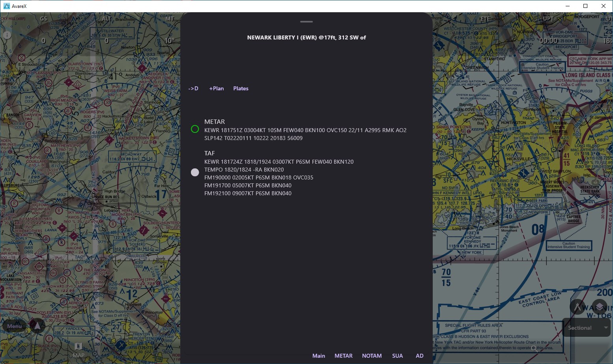Open the SUA tab
The image size is (613, 364).
point(397,356)
